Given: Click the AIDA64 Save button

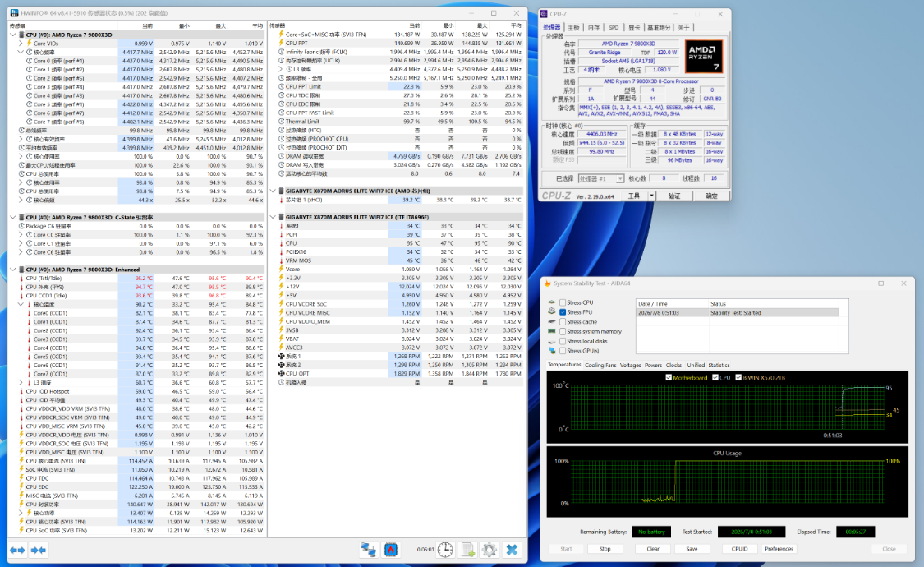Looking at the screenshot, I should 692,549.
